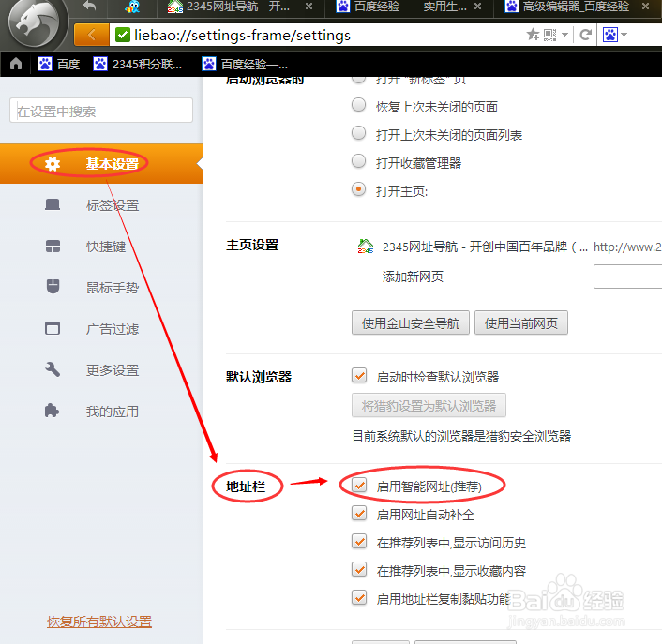Click the undo closed tab arrow
The height and width of the screenshot is (644, 662).
point(89,6)
